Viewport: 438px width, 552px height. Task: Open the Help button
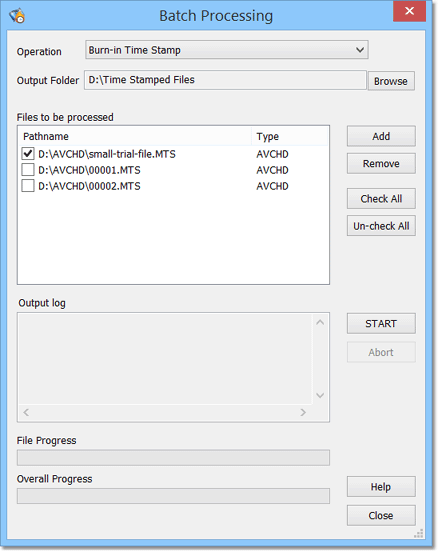coord(381,487)
